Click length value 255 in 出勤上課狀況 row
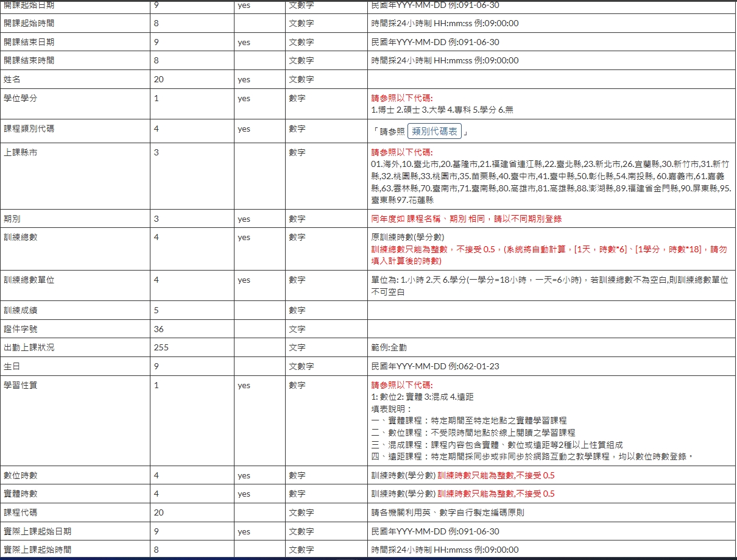This screenshot has height=560, width=737. [161, 347]
